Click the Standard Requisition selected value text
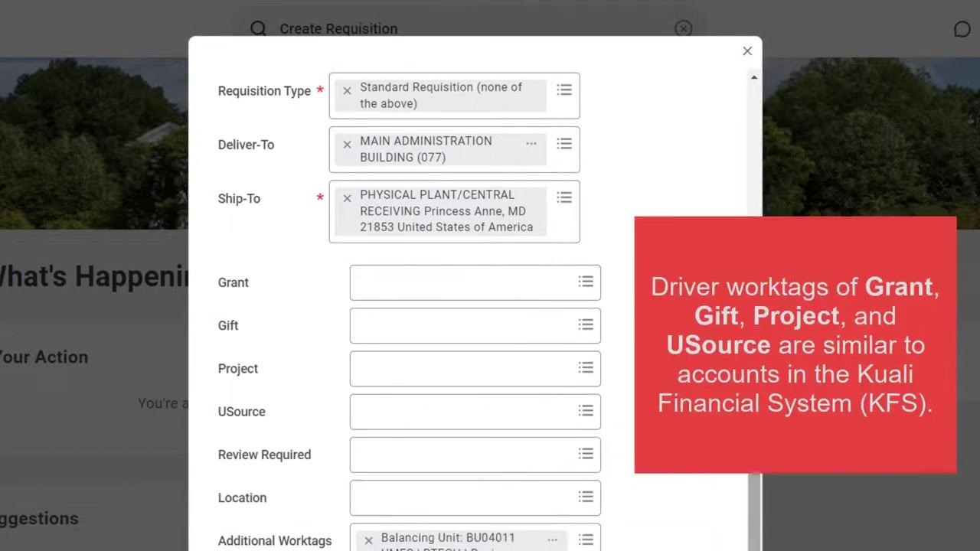The image size is (980, 551). pos(441,95)
